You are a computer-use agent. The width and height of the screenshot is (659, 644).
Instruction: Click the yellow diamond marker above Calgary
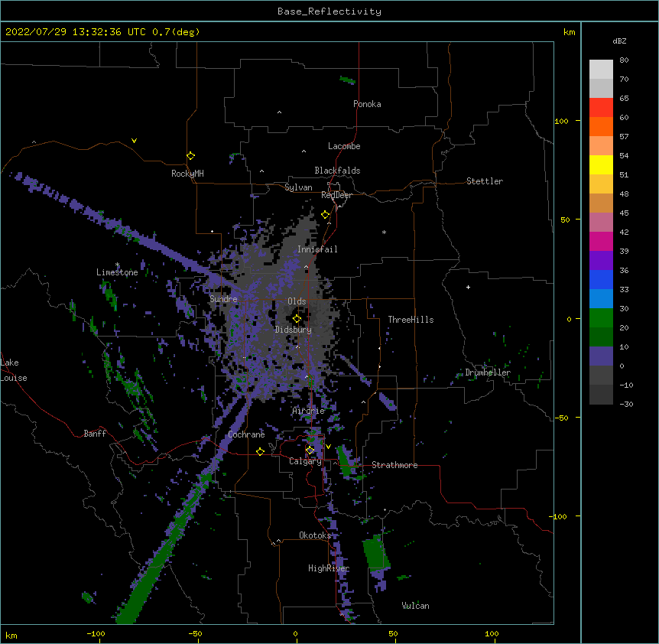click(310, 450)
